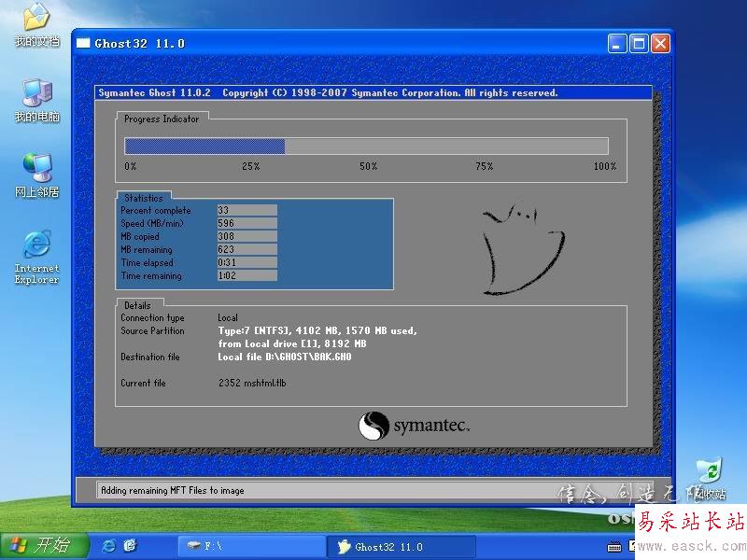Viewport: 747px width, 560px height.
Task: Select the Ghost32 11.0 taskbar button
Action: click(402, 547)
